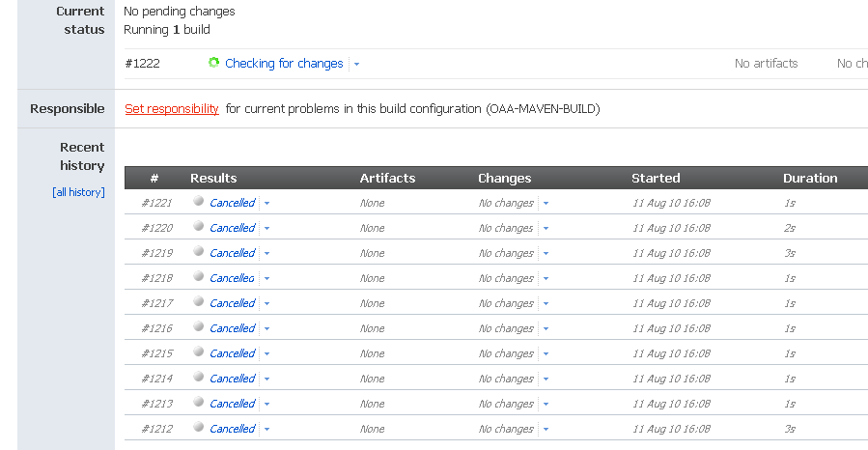Image resolution: width=868 pixels, height=450 pixels.
Task: Expand the No changes dropdown for build #1216
Action: tap(546, 328)
